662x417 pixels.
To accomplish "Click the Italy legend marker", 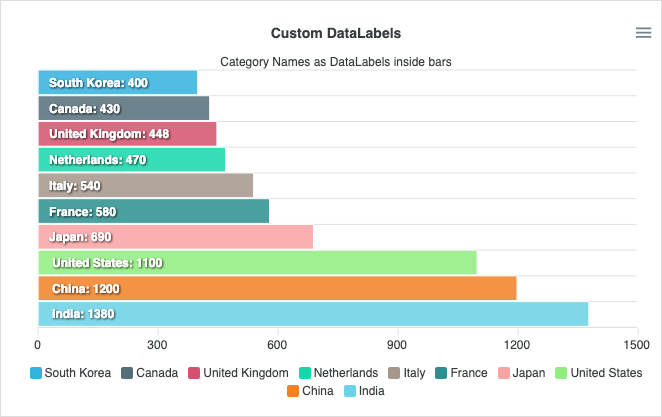I will [x=394, y=373].
